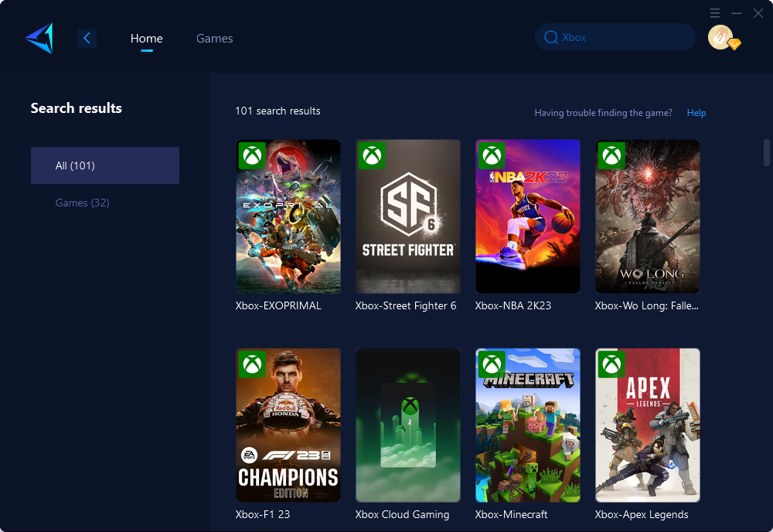Go back with the arrow button
This screenshot has width=773, height=532.
(x=87, y=38)
